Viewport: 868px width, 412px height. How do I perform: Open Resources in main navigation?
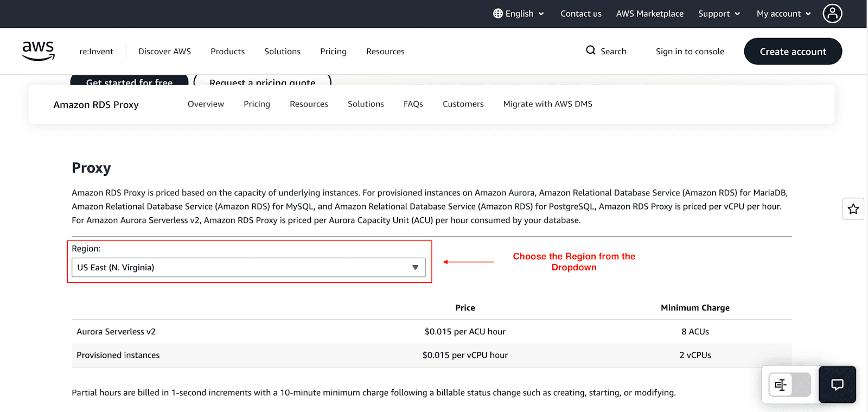pyautogui.click(x=385, y=52)
